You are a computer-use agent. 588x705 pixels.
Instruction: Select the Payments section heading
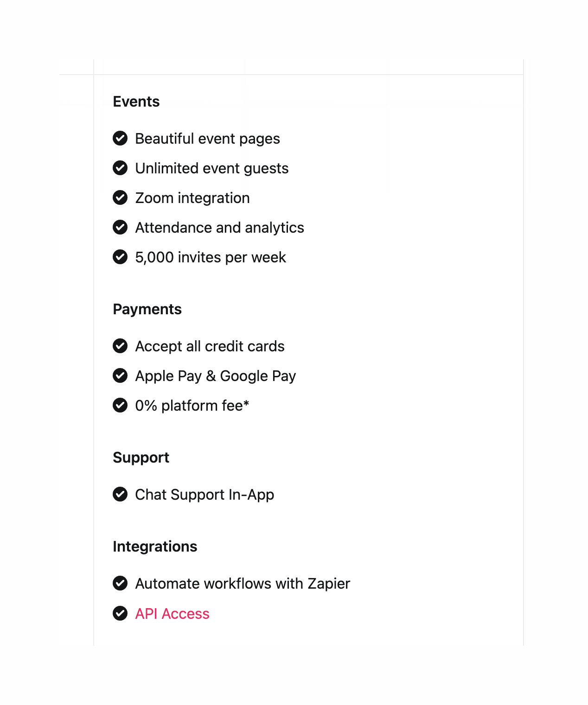147,309
